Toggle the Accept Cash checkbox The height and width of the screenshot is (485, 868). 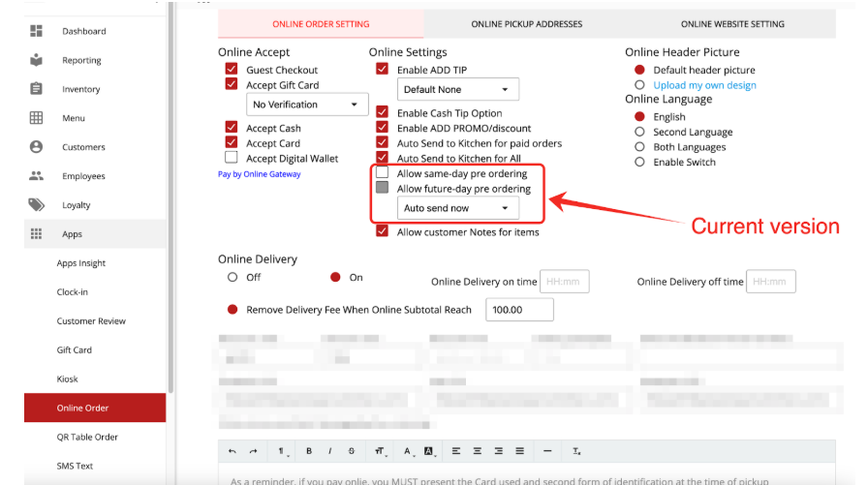232,127
